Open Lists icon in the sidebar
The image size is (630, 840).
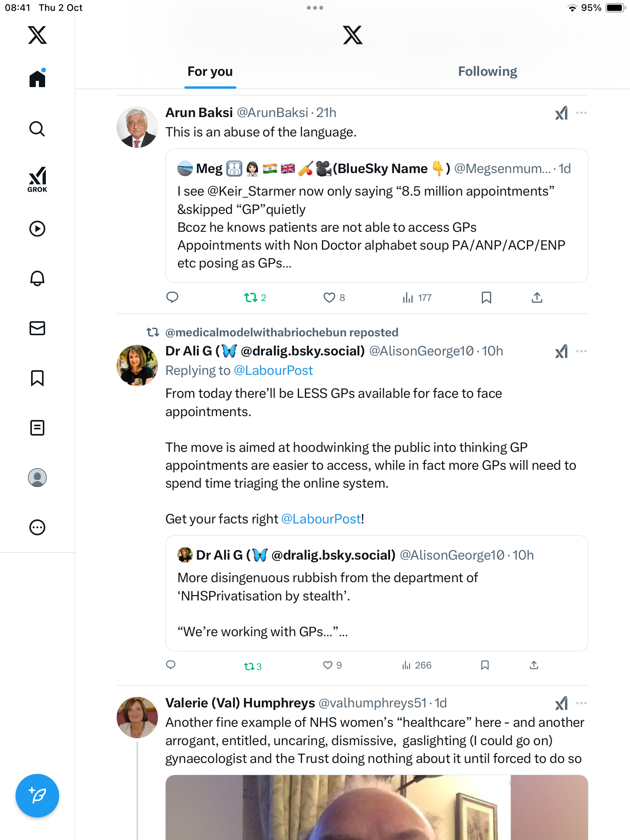point(37,428)
